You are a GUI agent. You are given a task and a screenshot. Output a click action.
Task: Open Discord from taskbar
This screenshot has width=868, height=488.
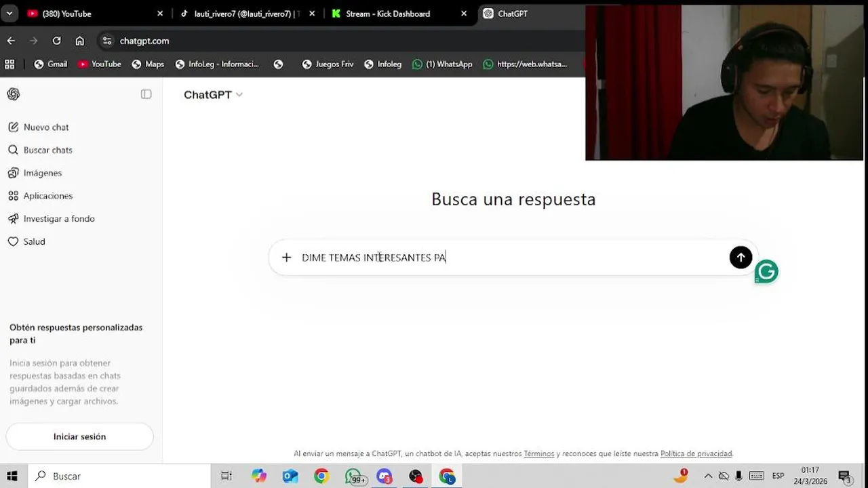[384, 476]
